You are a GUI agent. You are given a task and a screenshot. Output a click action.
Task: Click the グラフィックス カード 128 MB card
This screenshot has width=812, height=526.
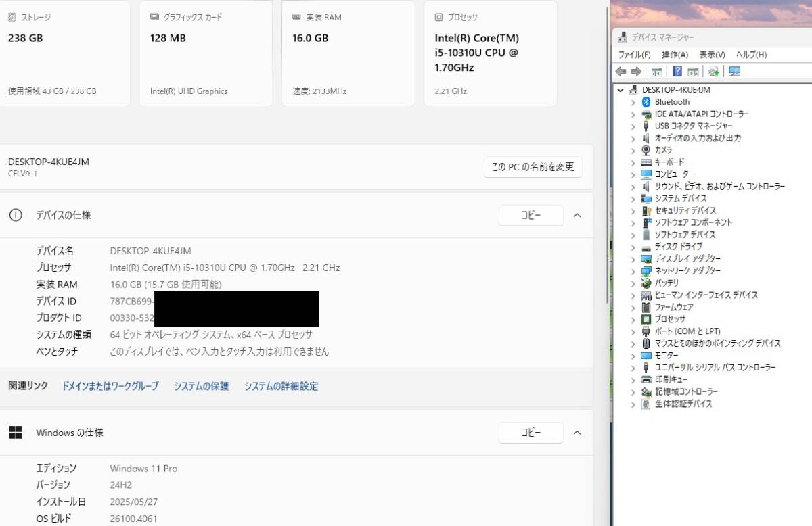[x=206, y=53]
